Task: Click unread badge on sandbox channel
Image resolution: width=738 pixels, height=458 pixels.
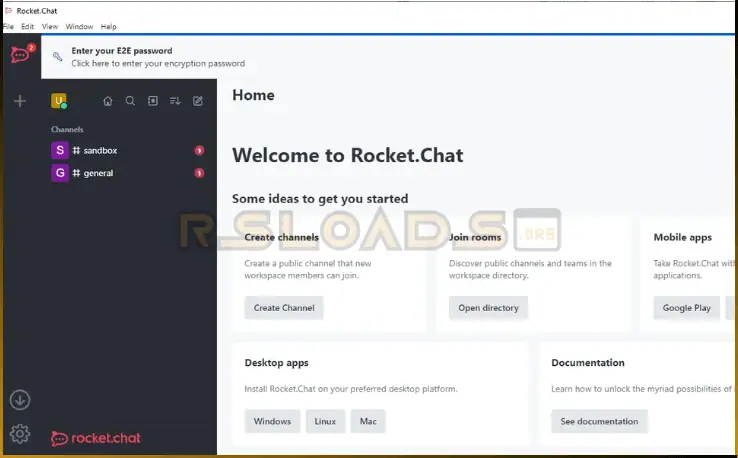Action: 199,150
